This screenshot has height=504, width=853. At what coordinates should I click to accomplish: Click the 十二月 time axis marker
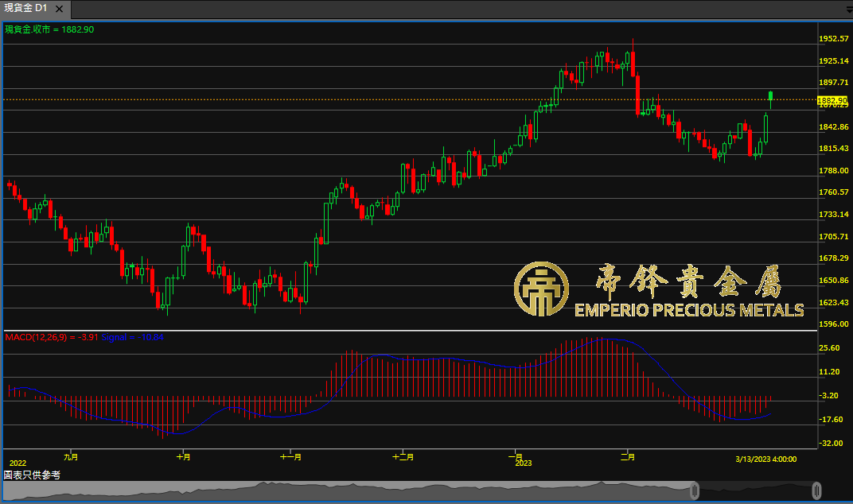pos(403,457)
